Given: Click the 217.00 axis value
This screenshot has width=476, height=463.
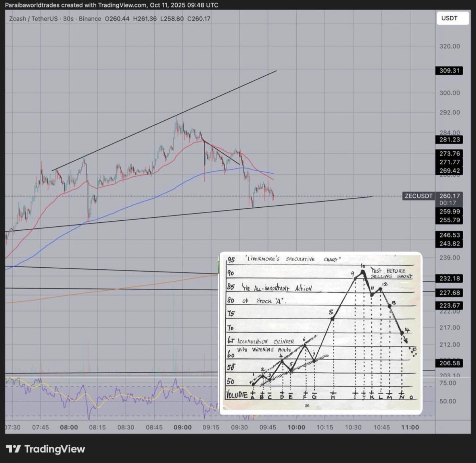Looking at the screenshot, I should coord(449,328).
